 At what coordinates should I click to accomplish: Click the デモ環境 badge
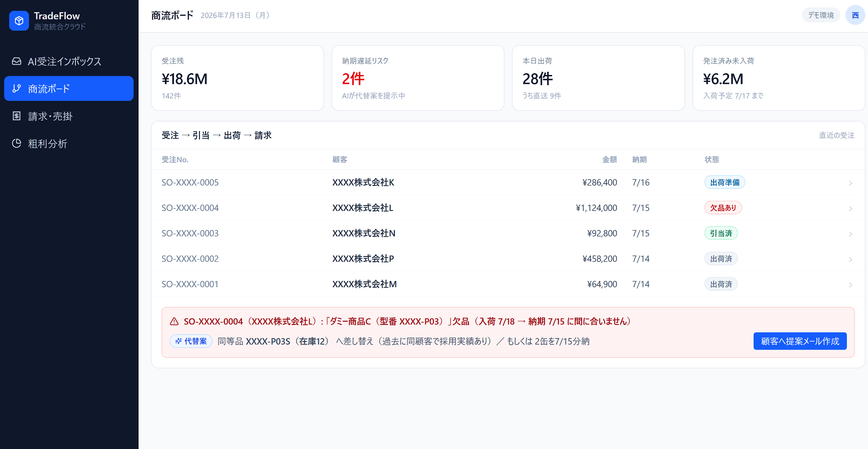(x=821, y=15)
